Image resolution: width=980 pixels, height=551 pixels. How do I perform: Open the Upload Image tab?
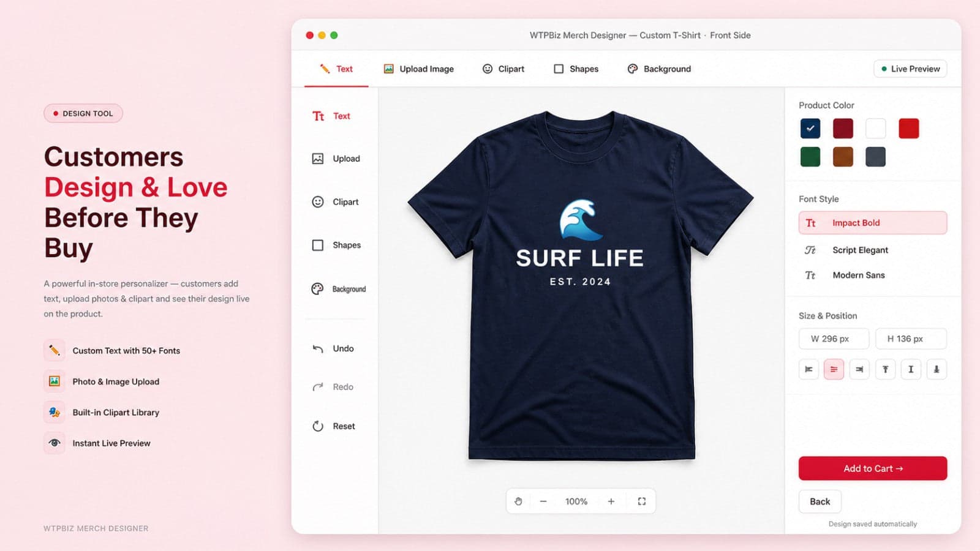point(419,69)
